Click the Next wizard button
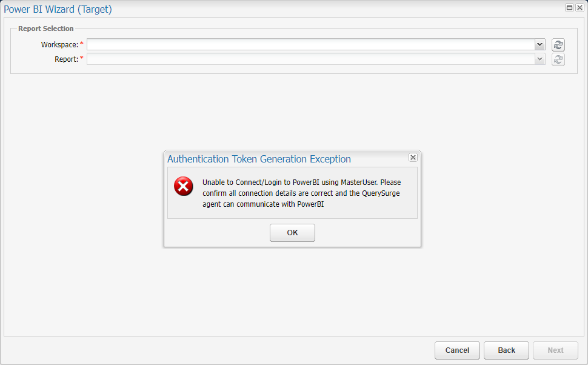This screenshot has width=588, height=365. [555, 350]
